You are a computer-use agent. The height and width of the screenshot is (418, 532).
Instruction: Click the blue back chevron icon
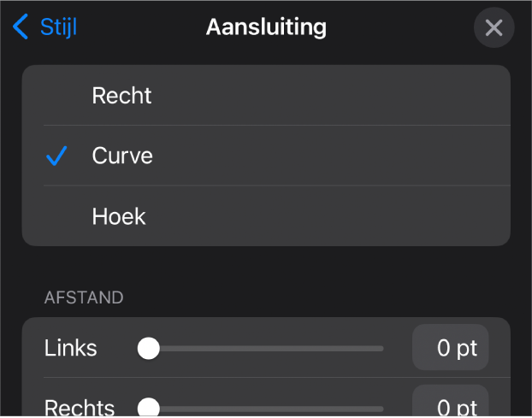point(21,27)
